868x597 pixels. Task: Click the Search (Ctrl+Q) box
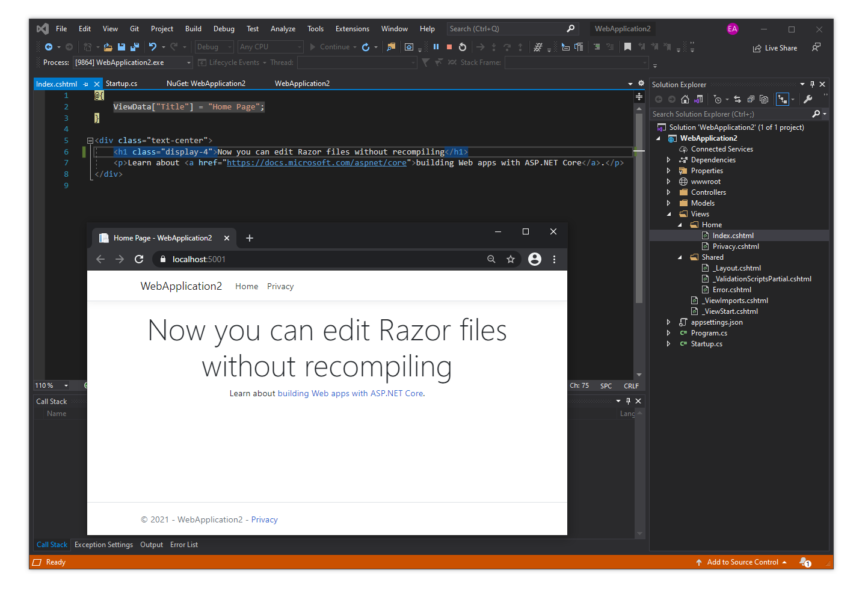(512, 29)
